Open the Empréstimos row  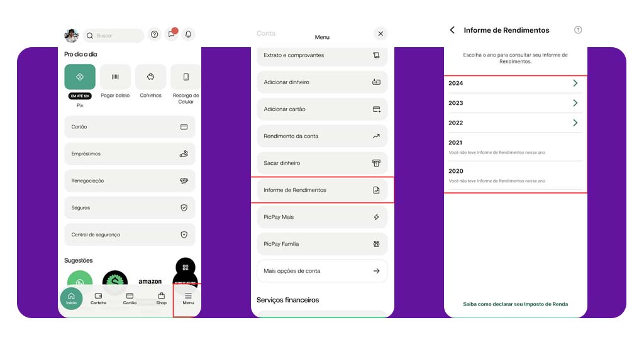130,154
